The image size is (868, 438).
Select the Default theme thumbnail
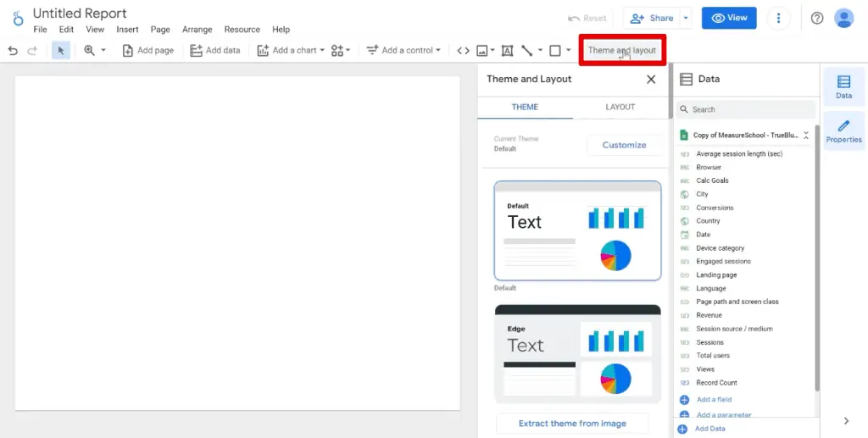tap(577, 230)
